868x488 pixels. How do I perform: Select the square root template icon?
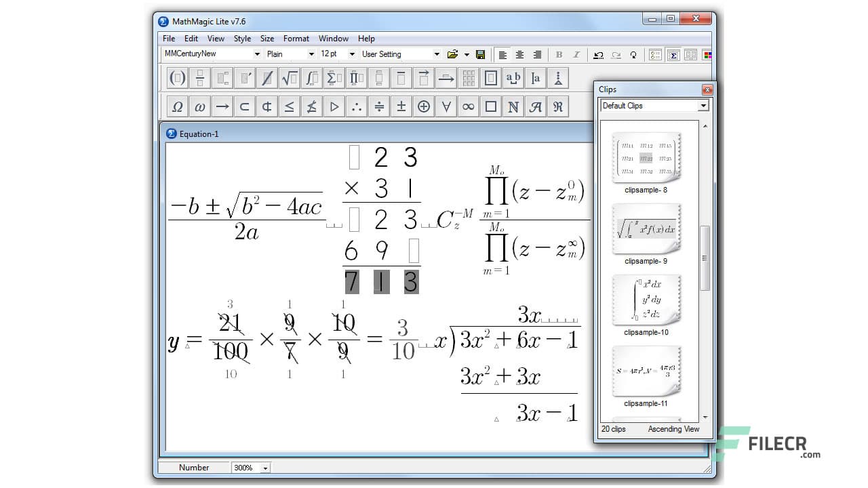pyautogui.click(x=289, y=78)
